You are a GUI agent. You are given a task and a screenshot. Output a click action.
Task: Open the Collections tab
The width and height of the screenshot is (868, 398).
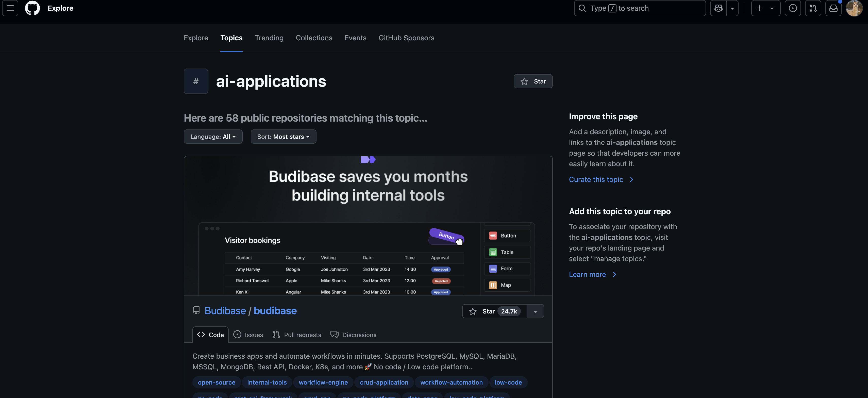314,38
